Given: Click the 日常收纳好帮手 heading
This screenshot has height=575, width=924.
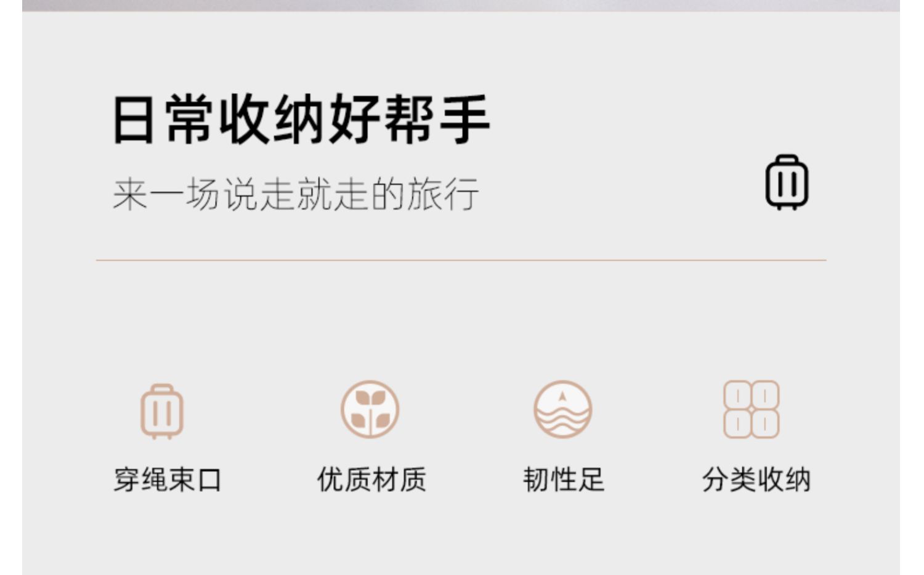Looking at the screenshot, I should [x=301, y=120].
